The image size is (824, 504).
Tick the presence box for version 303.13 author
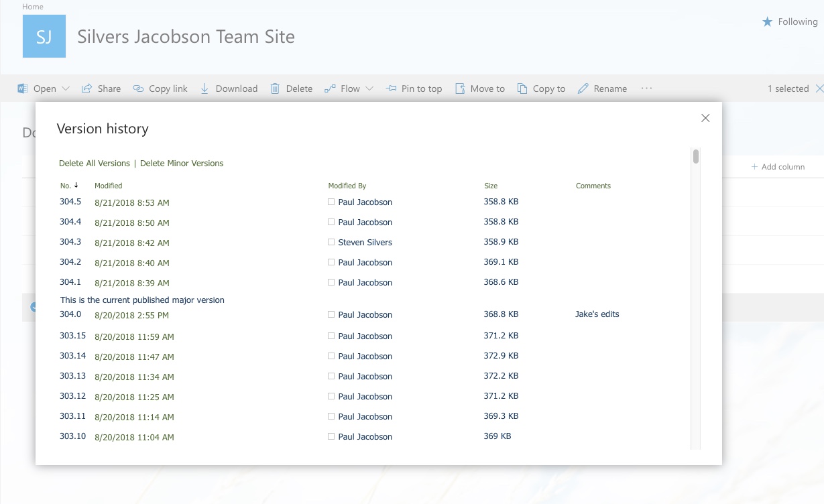coord(331,376)
